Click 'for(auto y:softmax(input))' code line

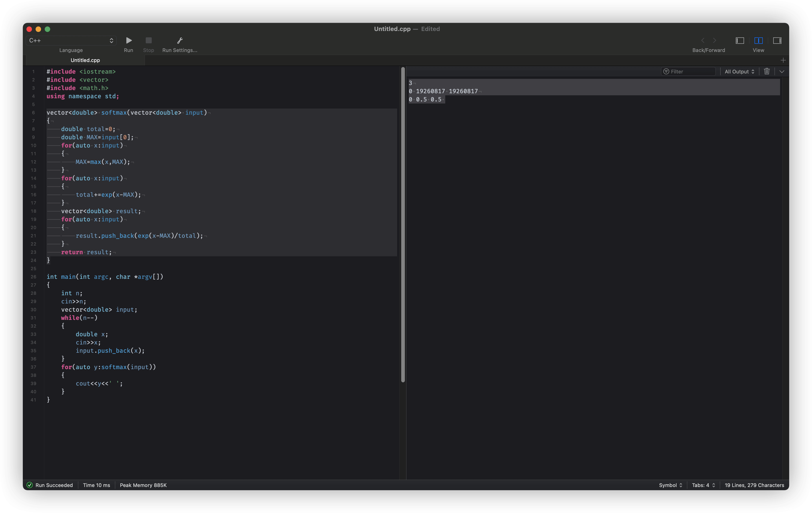[x=108, y=367]
